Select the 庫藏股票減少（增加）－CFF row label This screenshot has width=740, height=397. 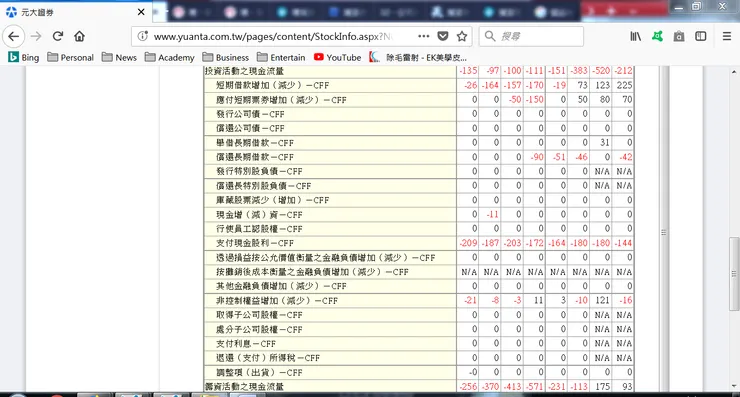click(272, 200)
